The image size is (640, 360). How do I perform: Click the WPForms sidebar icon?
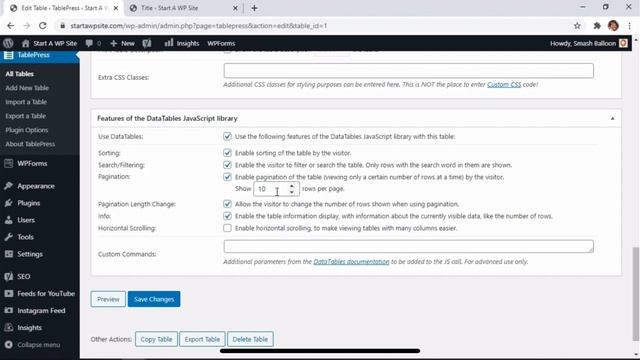pyautogui.click(x=9, y=163)
